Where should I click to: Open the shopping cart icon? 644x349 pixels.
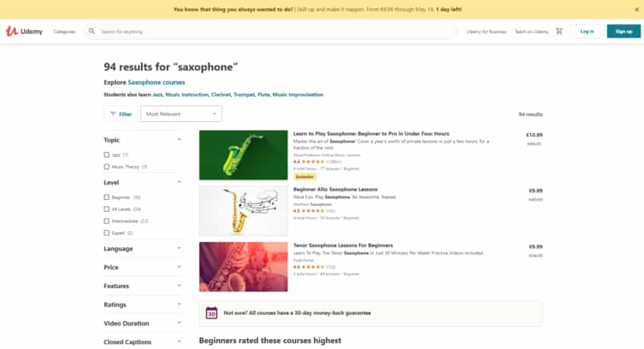pyautogui.click(x=559, y=31)
